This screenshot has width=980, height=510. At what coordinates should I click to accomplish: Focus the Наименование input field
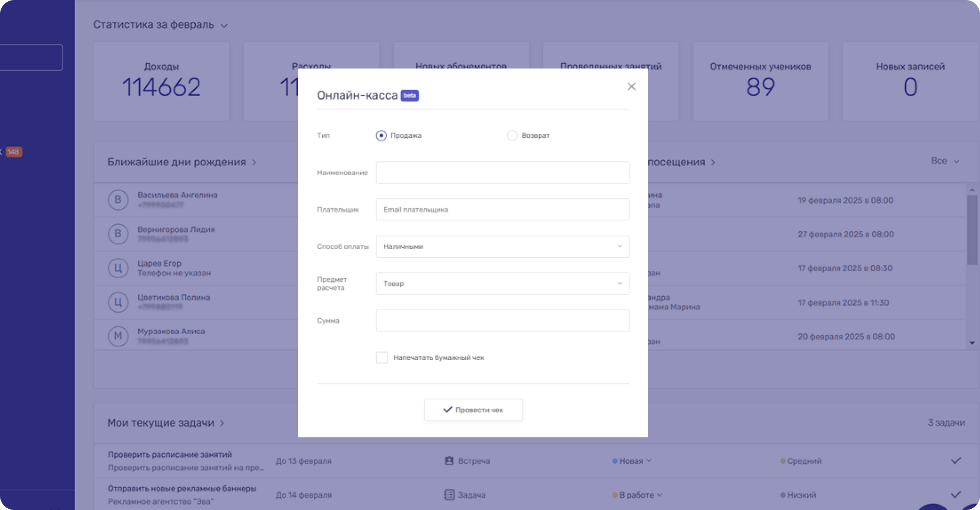502,173
